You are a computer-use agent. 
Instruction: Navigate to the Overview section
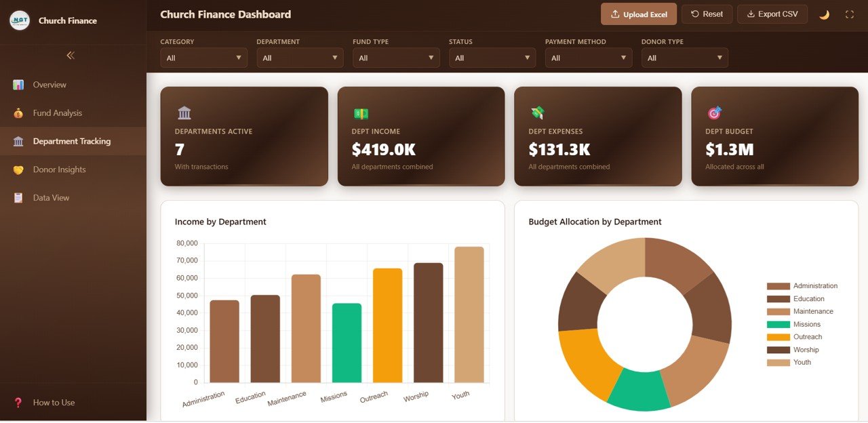tap(50, 85)
